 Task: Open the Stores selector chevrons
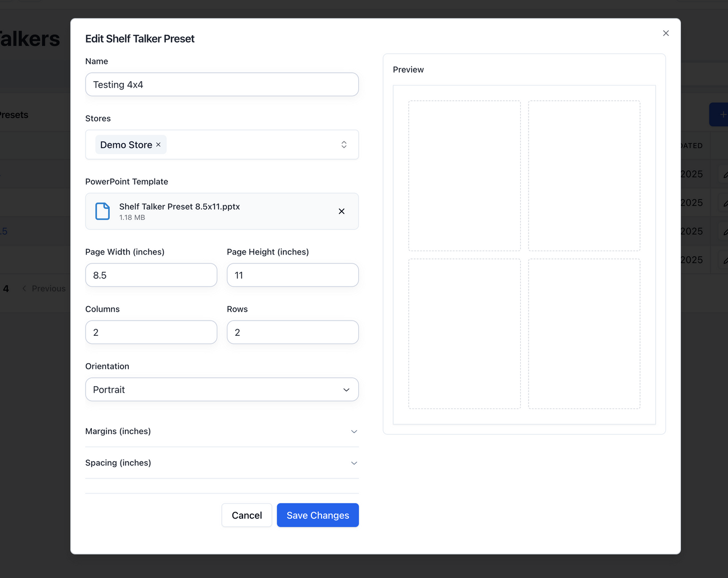(x=344, y=145)
